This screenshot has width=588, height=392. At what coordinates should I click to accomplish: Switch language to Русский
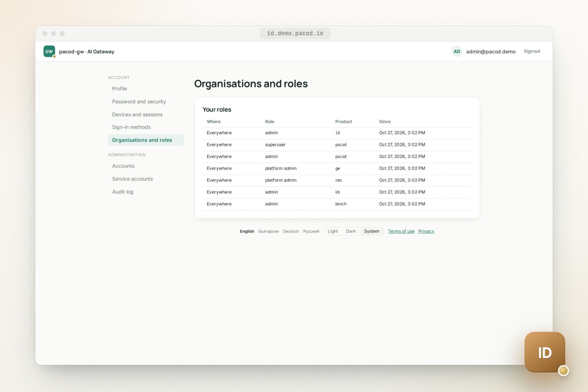click(311, 231)
